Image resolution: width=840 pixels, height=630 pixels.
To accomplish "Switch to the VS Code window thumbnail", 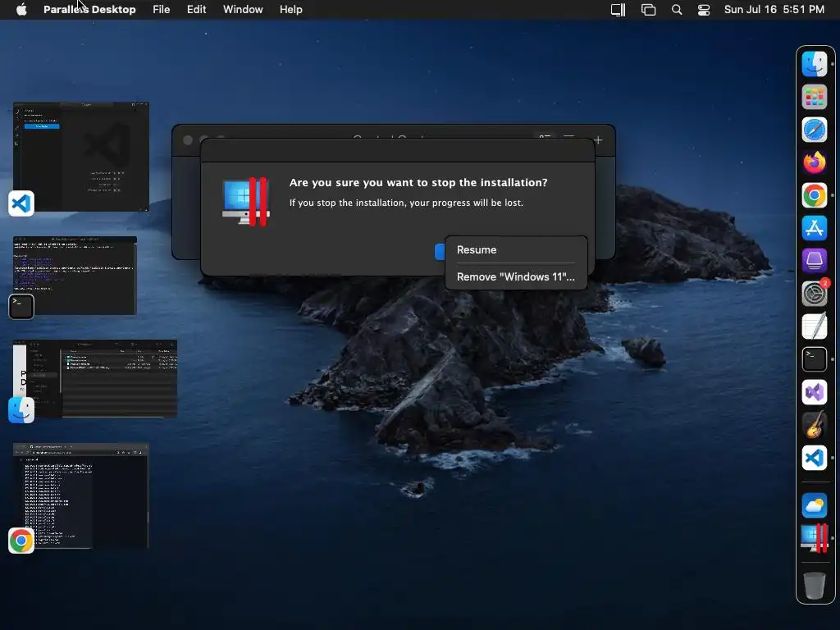I will pyautogui.click(x=81, y=157).
